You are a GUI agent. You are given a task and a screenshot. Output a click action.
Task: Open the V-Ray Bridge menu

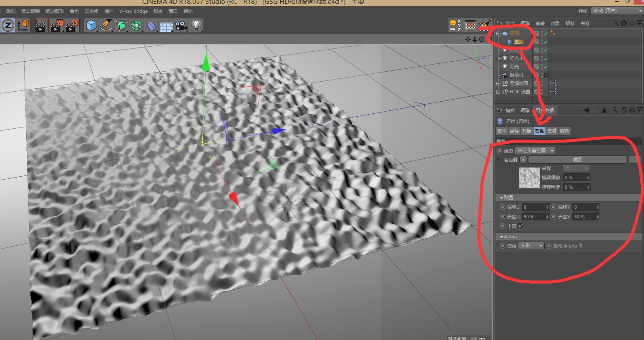pyautogui.click(x=133, y=11)
